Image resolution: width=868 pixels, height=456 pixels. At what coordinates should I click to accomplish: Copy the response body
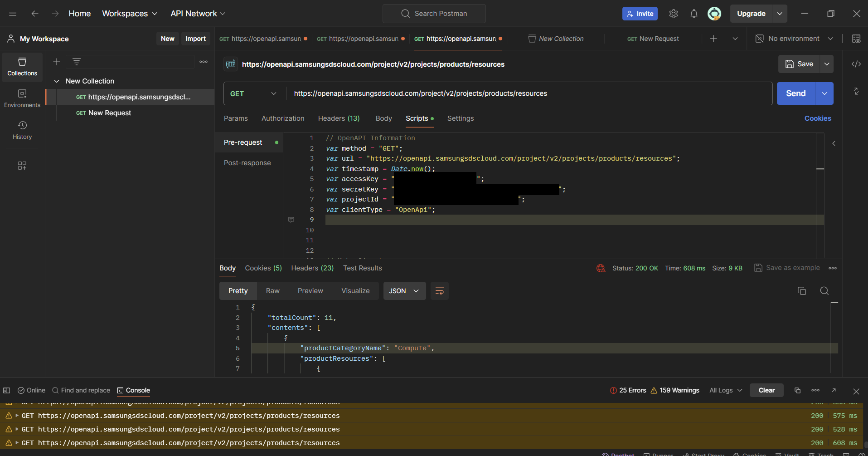(802, 291)
